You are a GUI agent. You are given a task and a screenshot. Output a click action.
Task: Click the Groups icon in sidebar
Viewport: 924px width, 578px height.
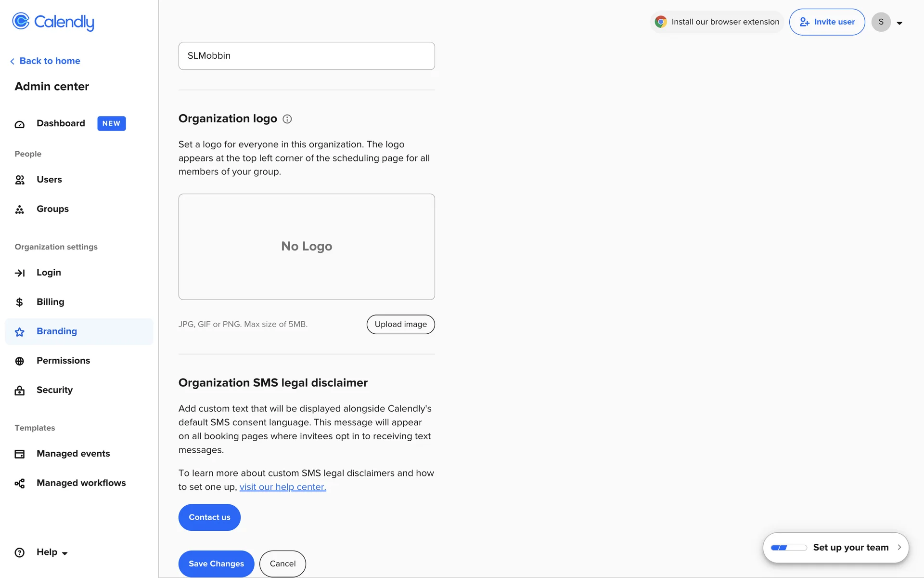(x=20, y=210)
